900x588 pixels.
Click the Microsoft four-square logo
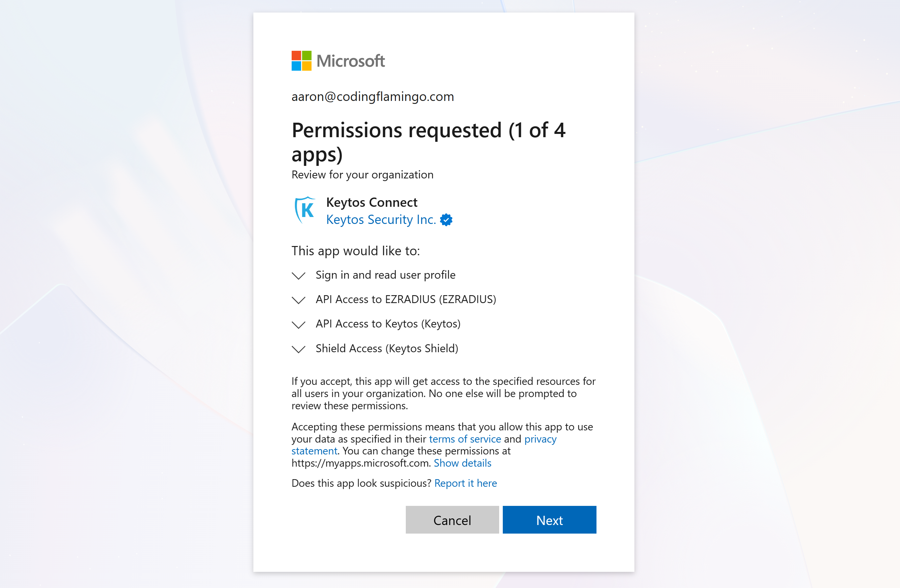click(x=302, y=61)
